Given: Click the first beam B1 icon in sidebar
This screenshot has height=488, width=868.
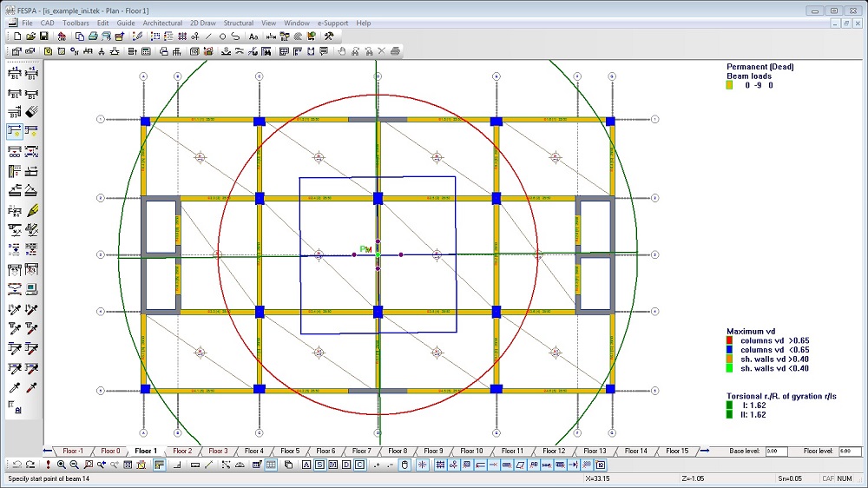Looking at the screenshot, I should coord(15,73).
